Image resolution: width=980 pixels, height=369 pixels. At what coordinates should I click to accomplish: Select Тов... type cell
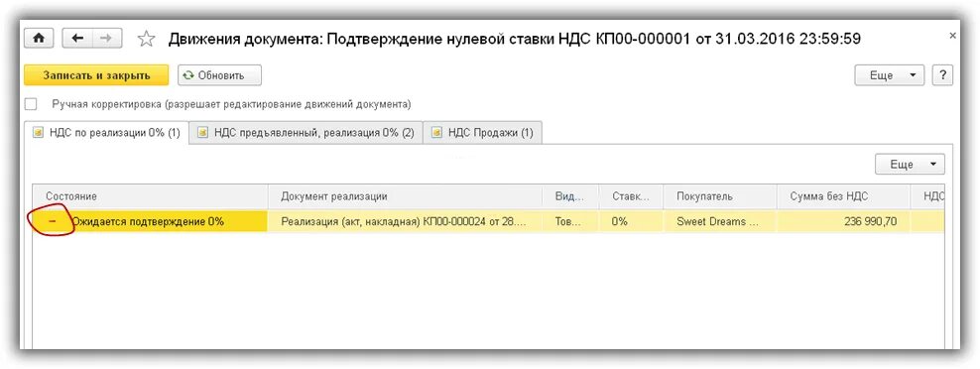(x=570, y=221)
